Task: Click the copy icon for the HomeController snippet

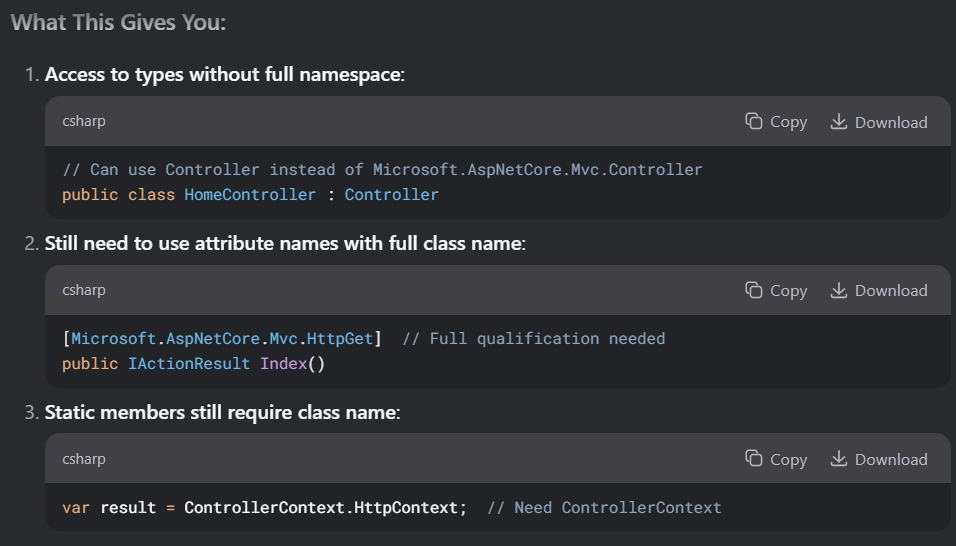Action: (754, 121)
